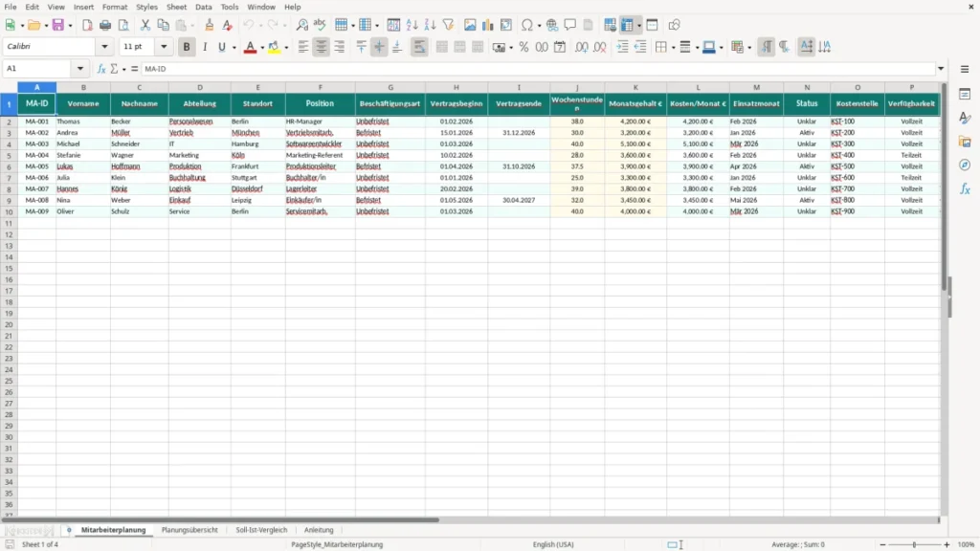980x551 pixels.
Task: Switch to the Planungsübersicht sheet tab
Action: coord(189,530)
